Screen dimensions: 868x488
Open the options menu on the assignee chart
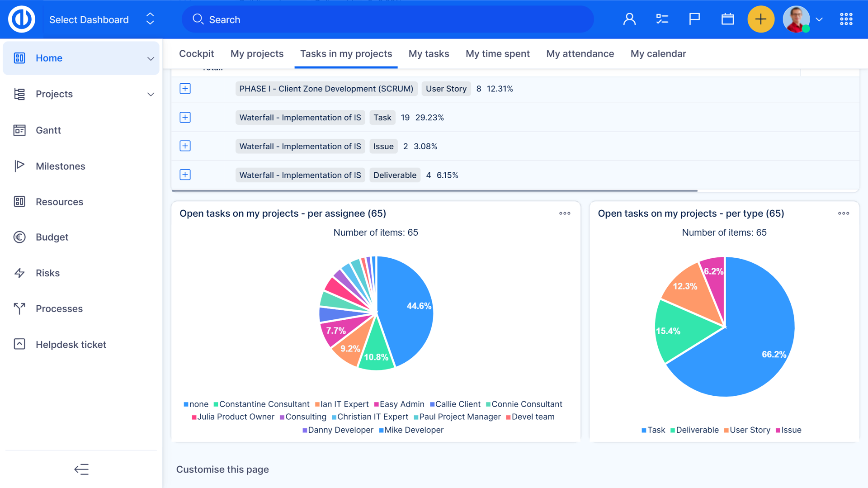click(564, 213)
